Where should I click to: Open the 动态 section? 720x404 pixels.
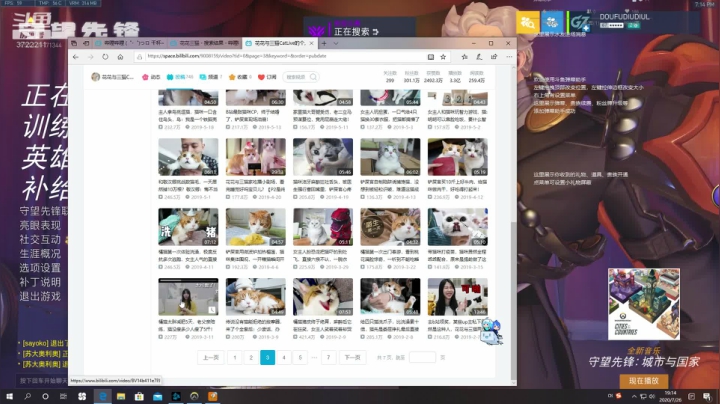pos(151,77)
